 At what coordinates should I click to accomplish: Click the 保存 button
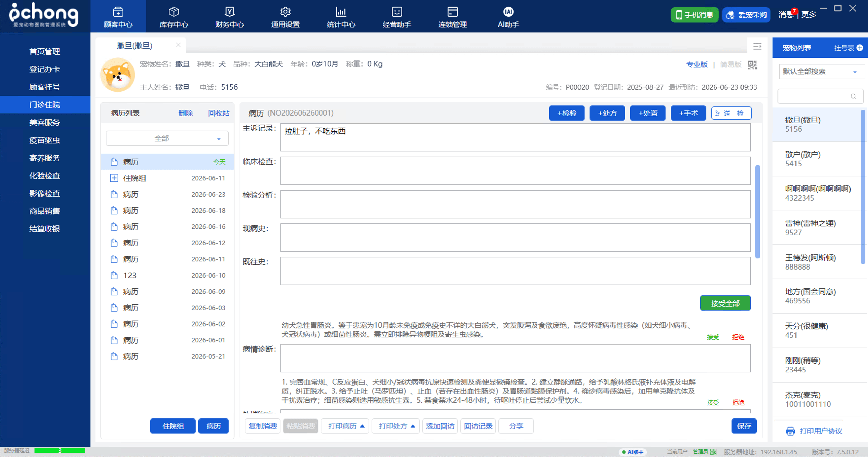click(744, 426)
